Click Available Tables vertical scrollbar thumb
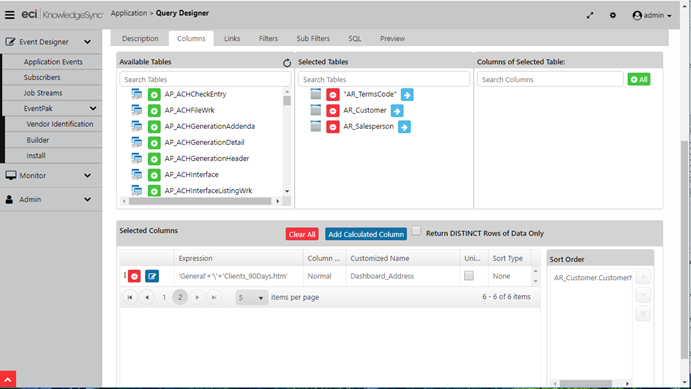The width and height of the screenshot is (691, 389). (x=287, y=101)
